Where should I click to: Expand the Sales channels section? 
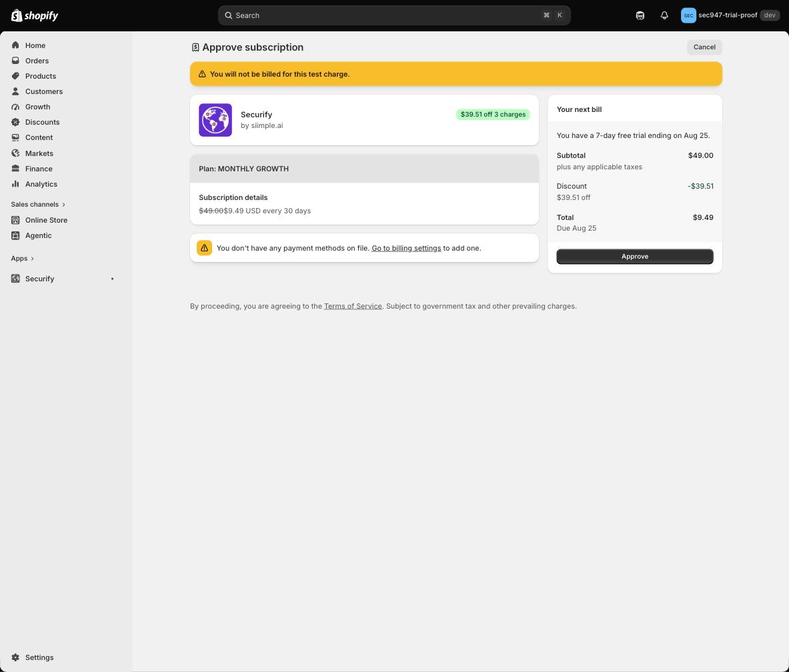coord(38,204)
